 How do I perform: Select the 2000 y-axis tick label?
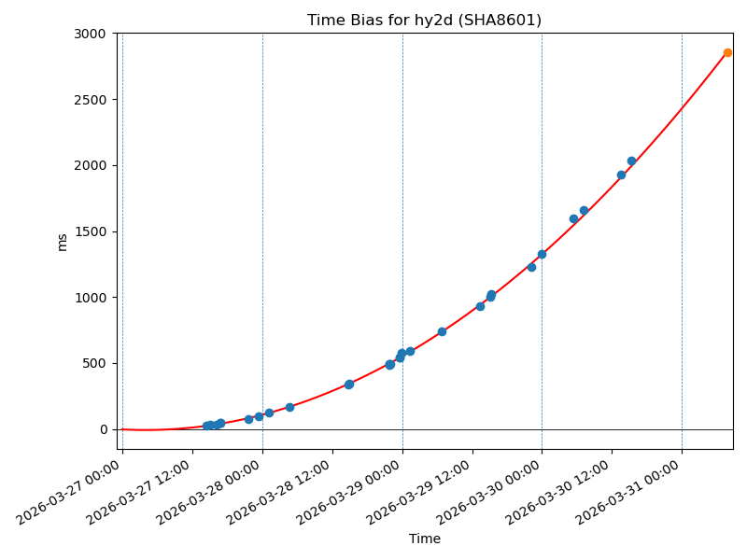(x=92, y=166)
